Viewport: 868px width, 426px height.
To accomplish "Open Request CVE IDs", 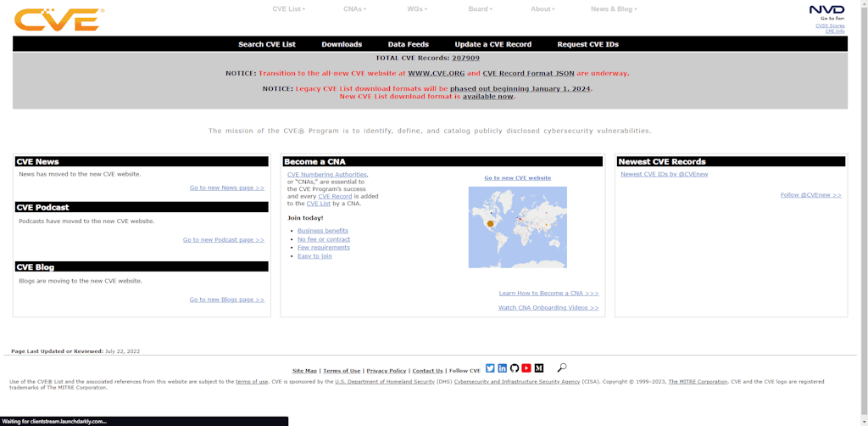I will [588, 44].
